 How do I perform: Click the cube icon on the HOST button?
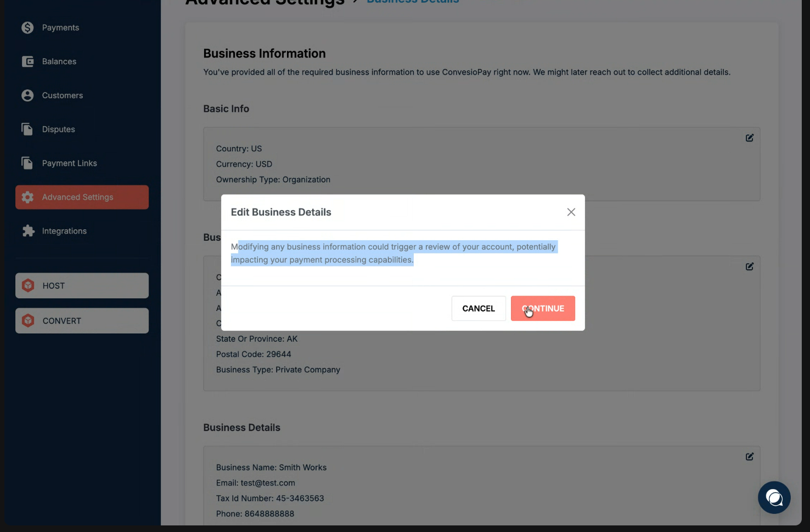point(28,286)
